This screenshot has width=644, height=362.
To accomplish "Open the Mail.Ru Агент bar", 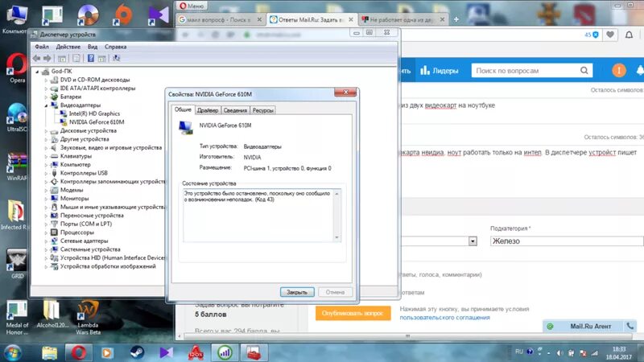I will click(590, 327).
